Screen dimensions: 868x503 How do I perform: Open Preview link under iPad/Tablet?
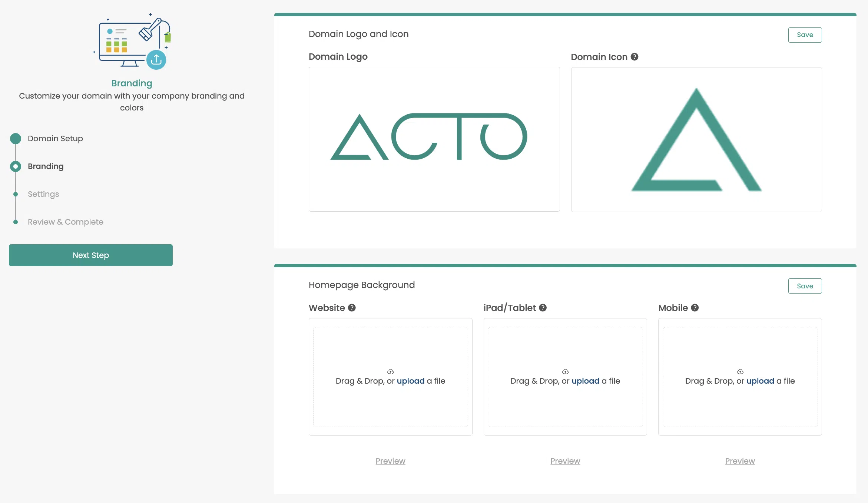click(565, 461)
